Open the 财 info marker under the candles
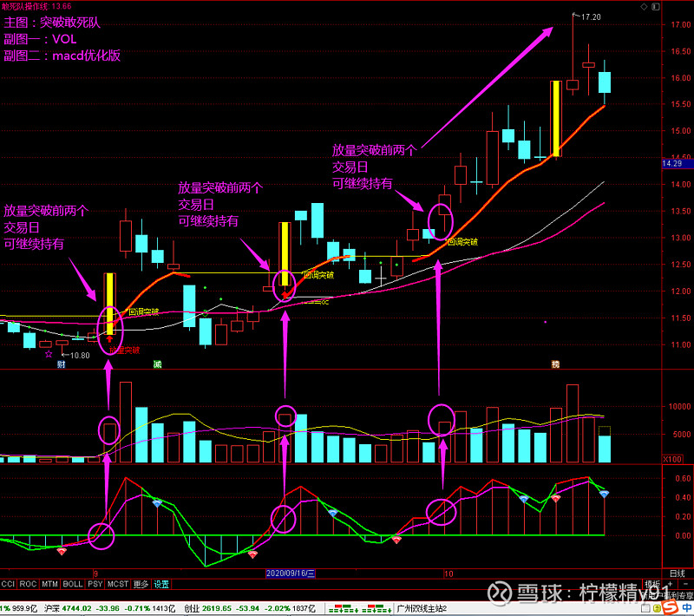Viewport: 694px width, 616px height. click(61, 364)
